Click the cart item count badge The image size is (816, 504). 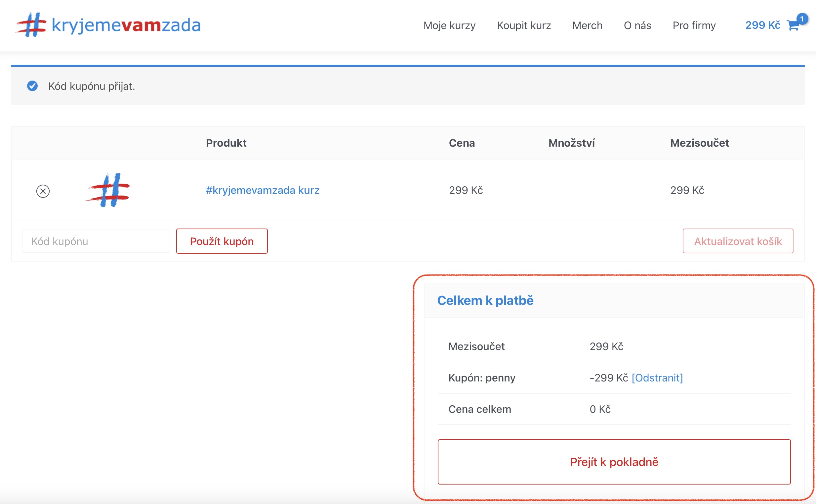[802, 19]
